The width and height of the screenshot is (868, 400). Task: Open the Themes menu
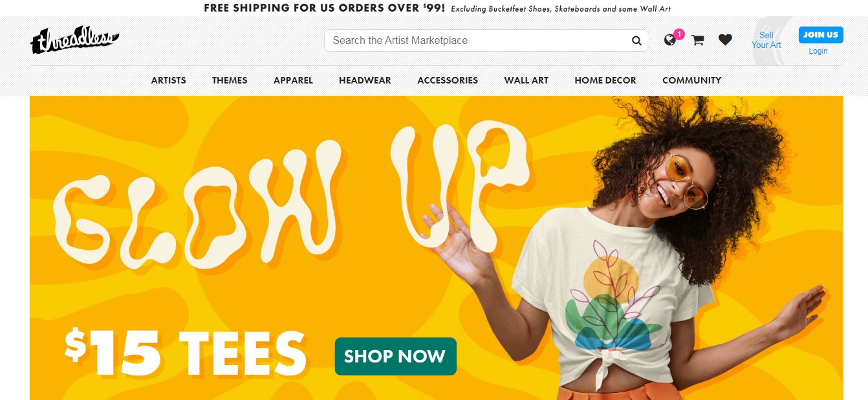click(x=230, y=80)
